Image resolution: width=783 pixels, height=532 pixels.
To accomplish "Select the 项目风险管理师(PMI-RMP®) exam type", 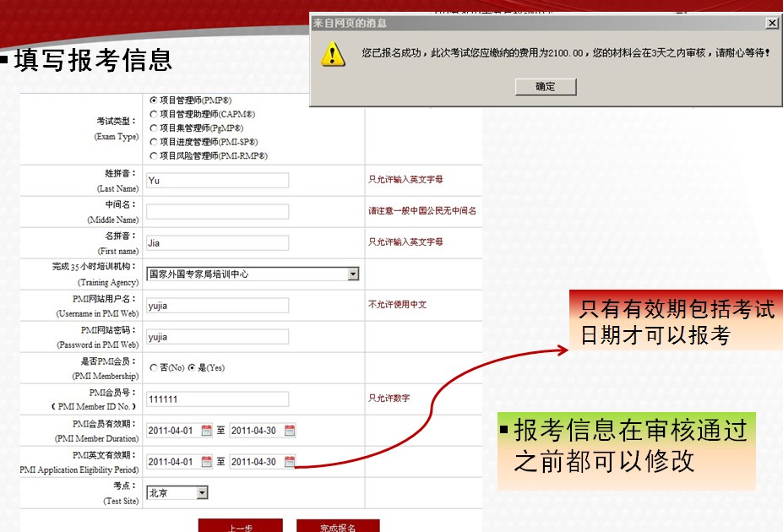I will pos(154,155).
